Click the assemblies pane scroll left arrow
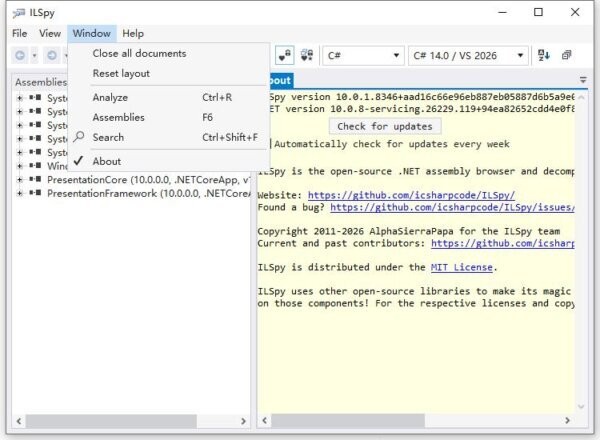 coord(18,421)
